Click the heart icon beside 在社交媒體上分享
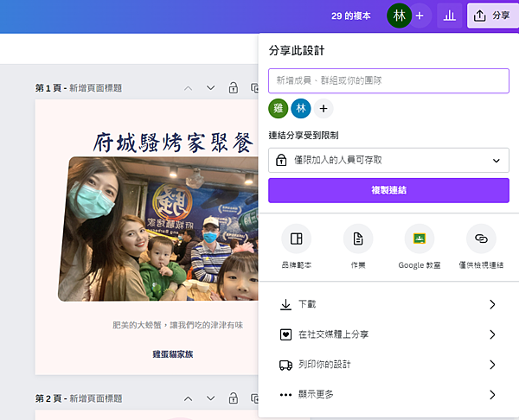 tap(286, 334)
